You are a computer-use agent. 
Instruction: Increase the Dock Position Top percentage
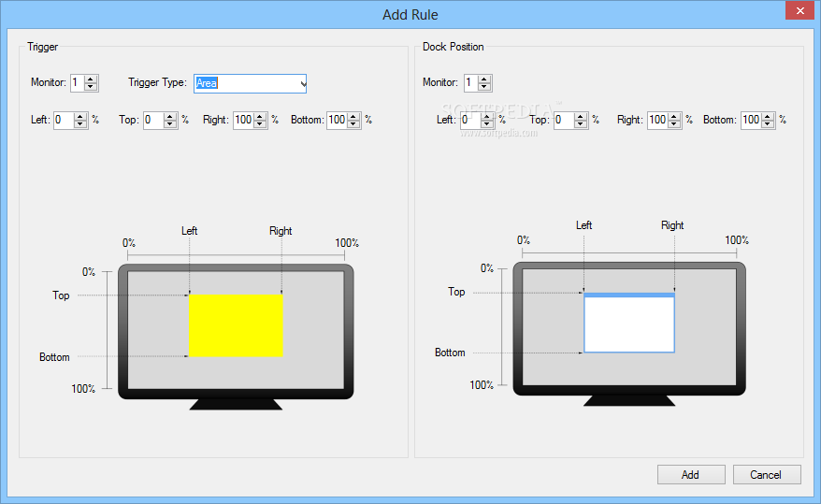580,117
